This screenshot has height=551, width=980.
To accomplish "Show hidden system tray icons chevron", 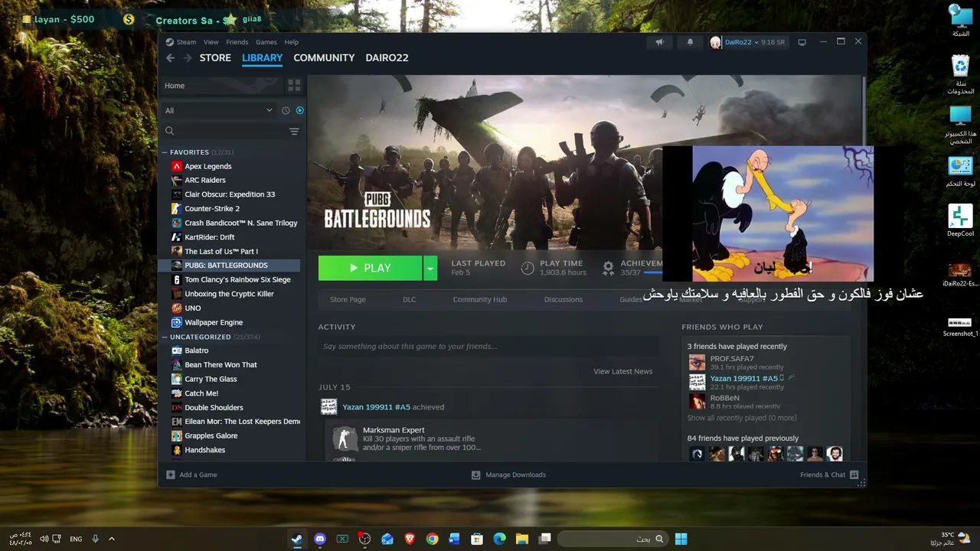I will point(112,539).
